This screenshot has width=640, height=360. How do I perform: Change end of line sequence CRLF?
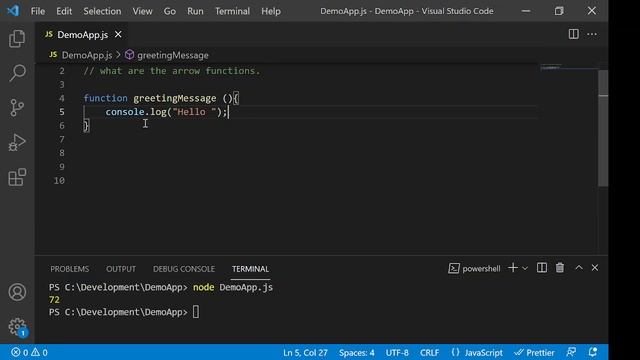[x=429, y=352]
